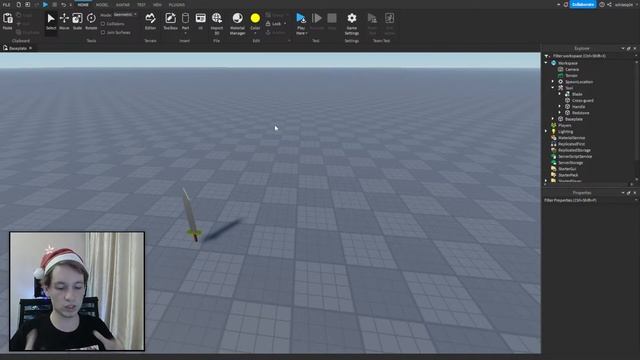Collapse the Tool tree node
The width and height of the screenshot is (640, 360).
(553, 88)
